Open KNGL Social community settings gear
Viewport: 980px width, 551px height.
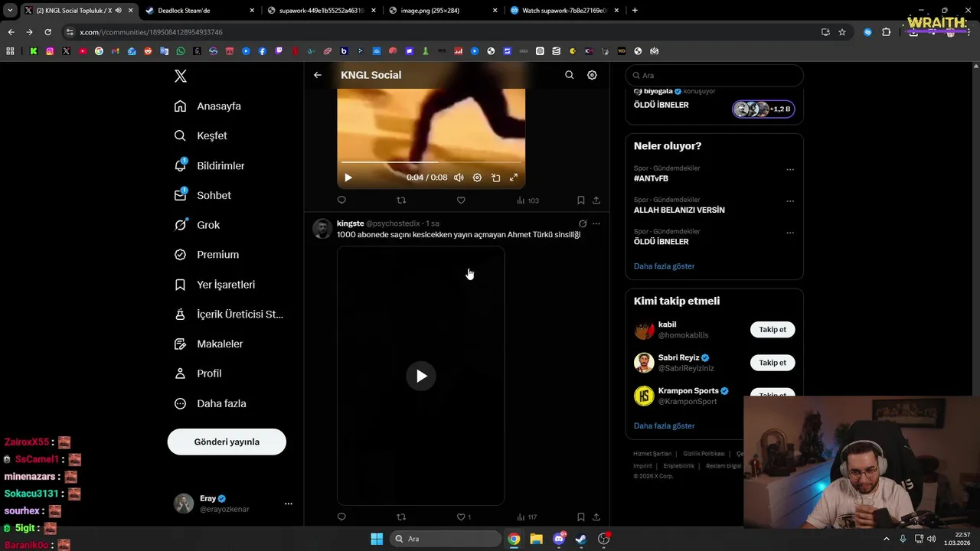(x=592, y=75)
